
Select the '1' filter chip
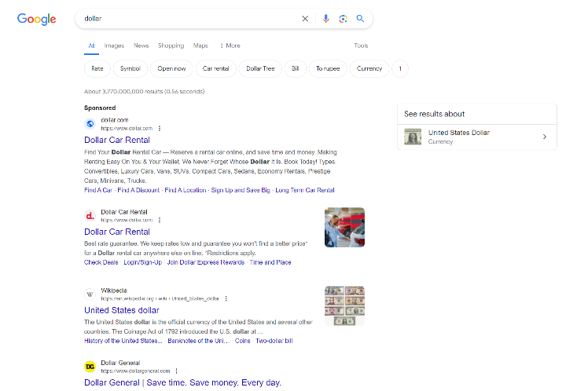pyautogui.click(x=400, y=68)
